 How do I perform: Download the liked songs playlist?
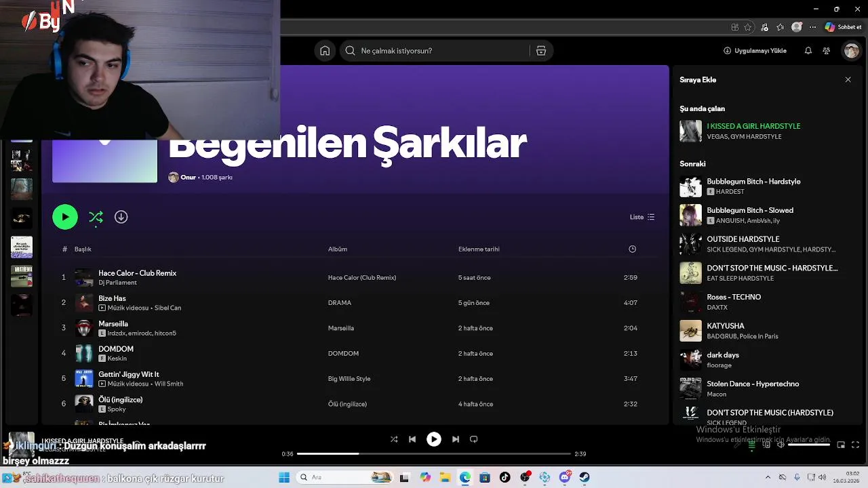point(121,217)
